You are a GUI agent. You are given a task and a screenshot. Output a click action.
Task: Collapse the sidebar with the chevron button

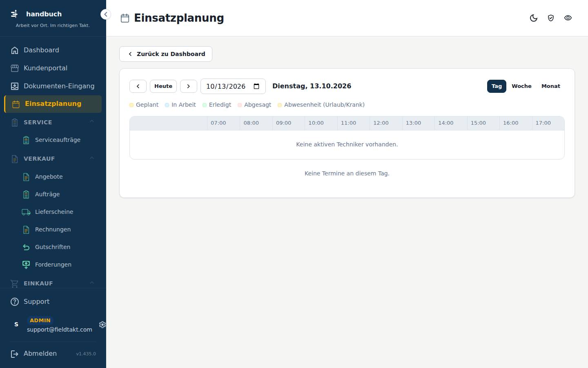point(105,14)
